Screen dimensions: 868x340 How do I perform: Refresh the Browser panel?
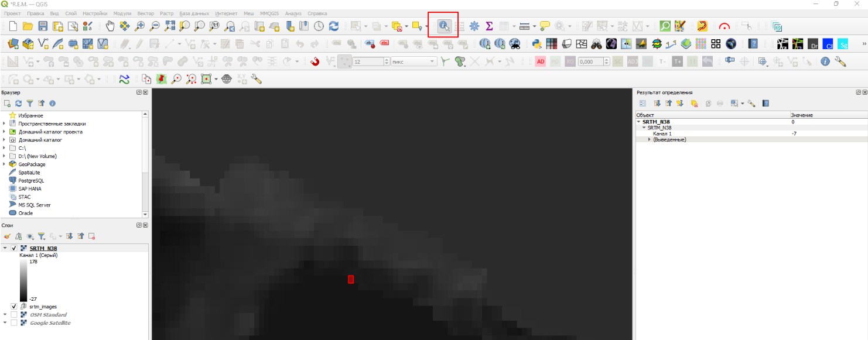[x=18, y=103]
